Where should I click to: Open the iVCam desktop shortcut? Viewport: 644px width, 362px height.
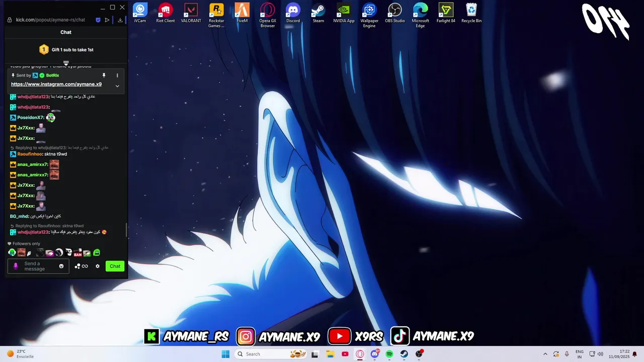tap(140, 13)
